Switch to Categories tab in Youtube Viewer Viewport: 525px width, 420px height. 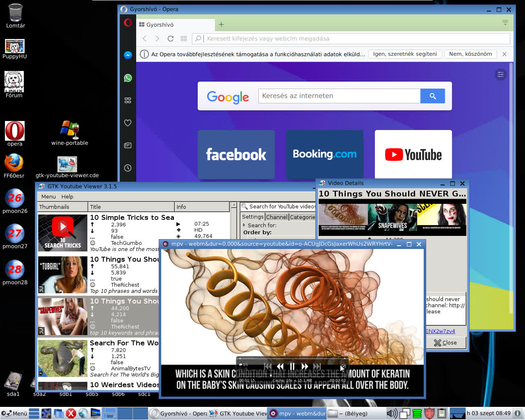pos(302,217)
